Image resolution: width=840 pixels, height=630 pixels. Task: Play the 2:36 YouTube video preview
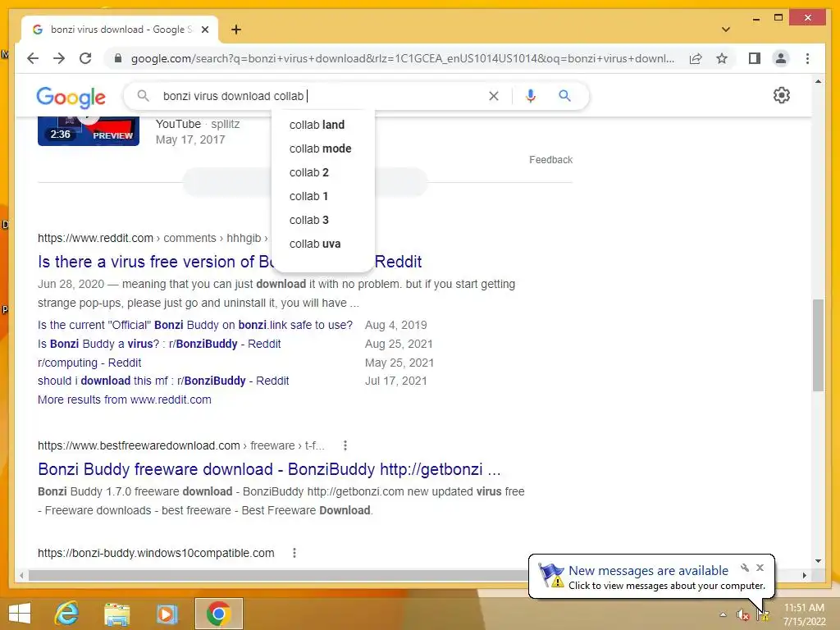point(89,130)
